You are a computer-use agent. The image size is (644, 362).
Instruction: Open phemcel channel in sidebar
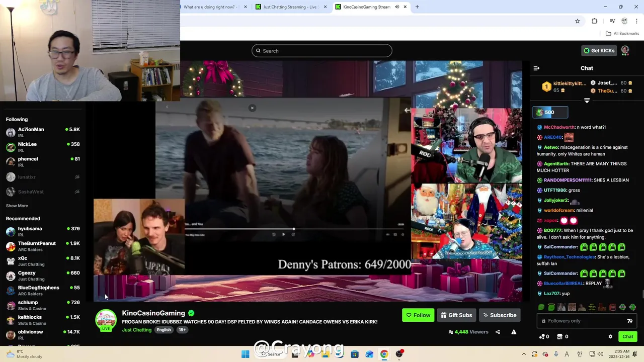pos(43,161)
